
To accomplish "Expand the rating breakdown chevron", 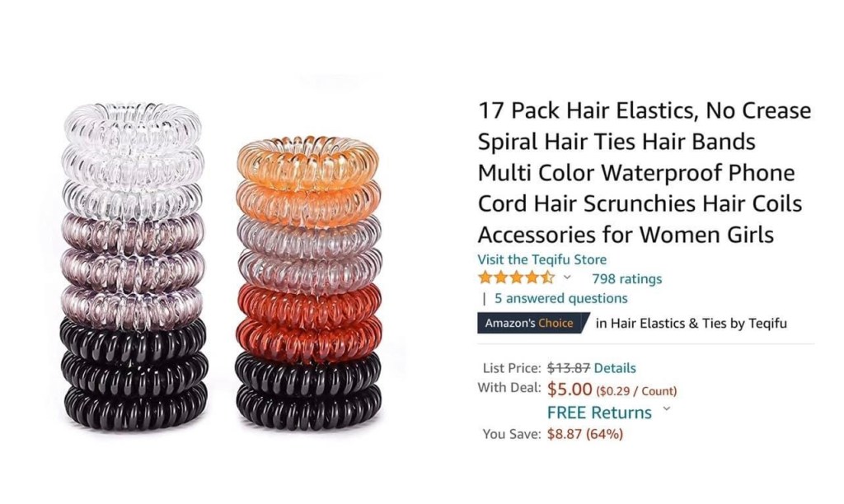I will pyautogui.click(x=567, y=278).
